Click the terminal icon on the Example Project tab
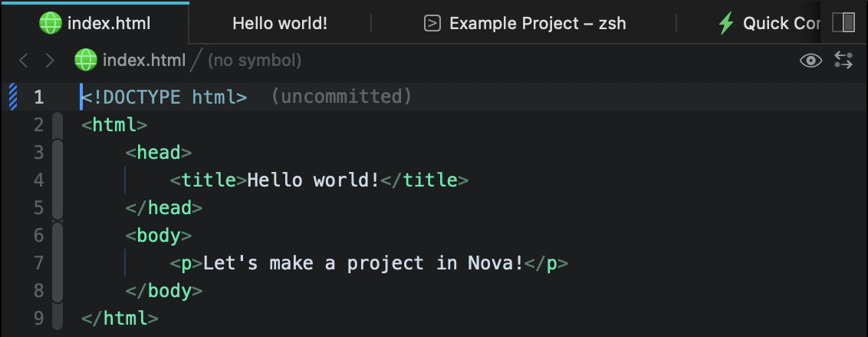Image resolution: width=868 pixels, height=337 pixels. pos(432,23)
